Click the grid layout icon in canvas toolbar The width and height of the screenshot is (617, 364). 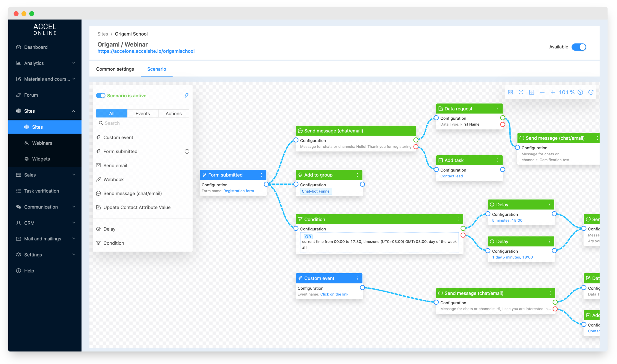tap(510, 93)
